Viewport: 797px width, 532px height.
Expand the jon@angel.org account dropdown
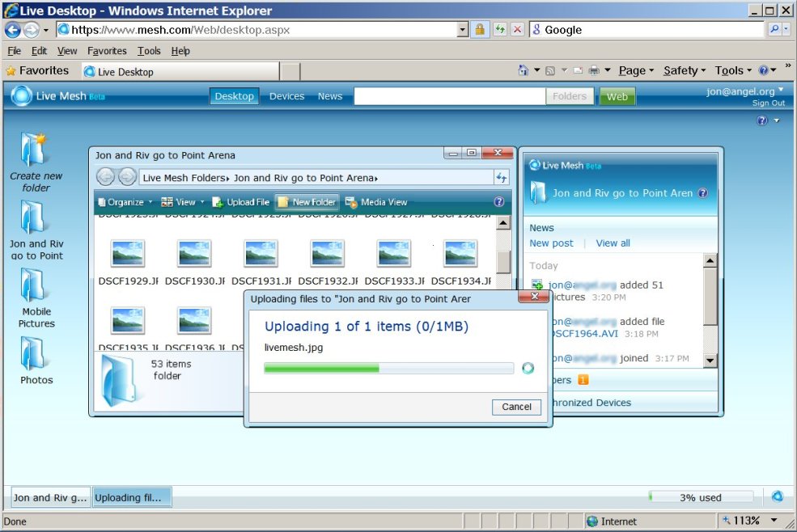coord(781,90)
